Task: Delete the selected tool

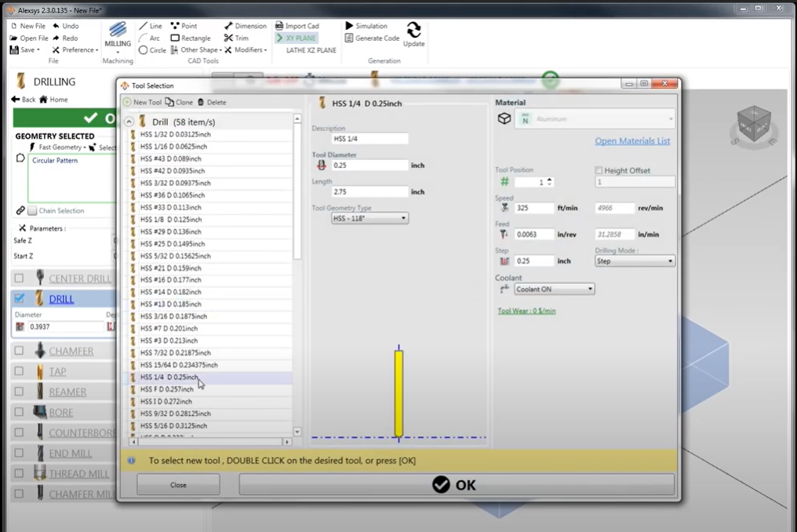Action: click(x=211, y=102)
